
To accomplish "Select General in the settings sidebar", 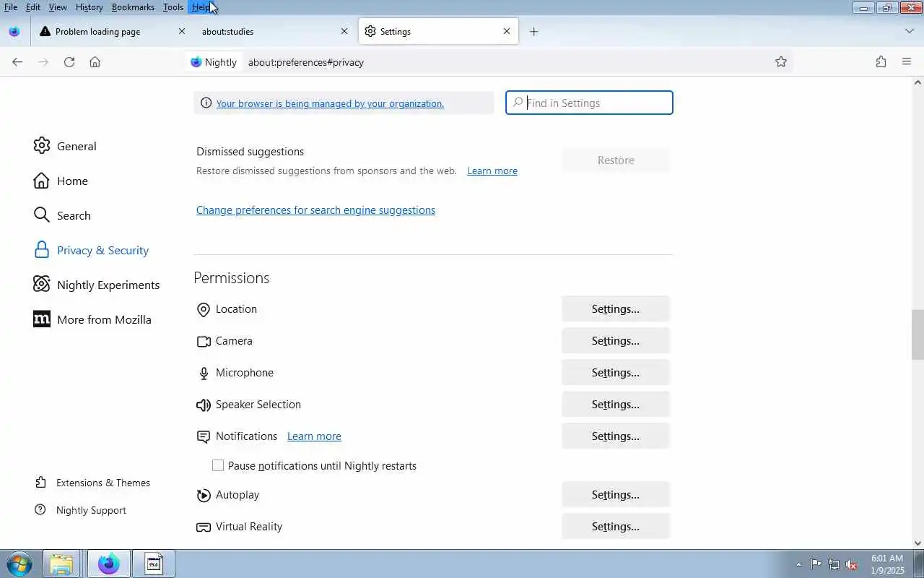I will 77,146.
